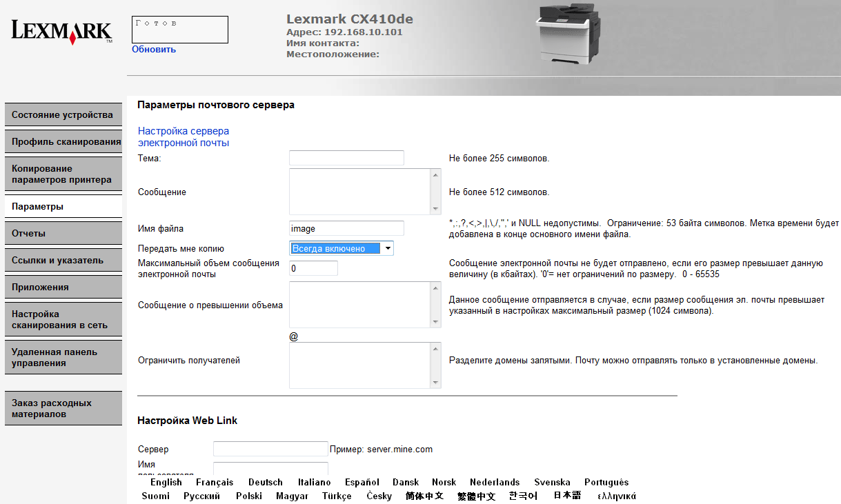841x504 pixels.
Task: Focus the Тема input field
Action: (346, 159)
